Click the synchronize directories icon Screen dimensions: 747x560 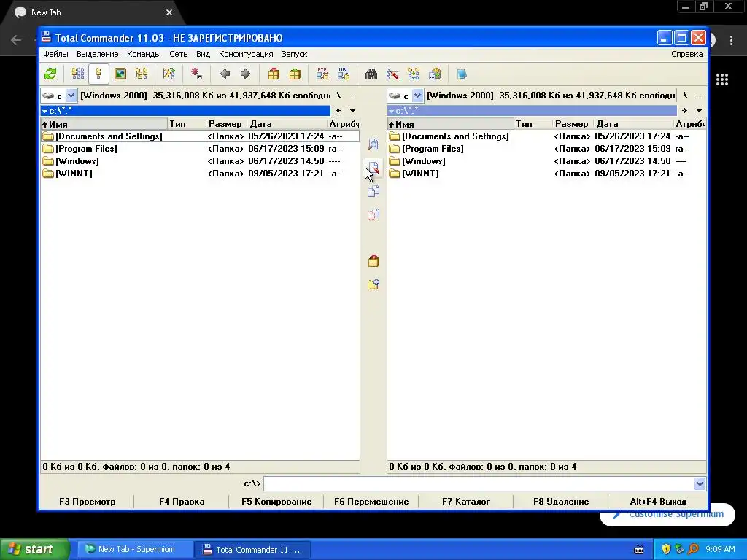coord(414,74)
